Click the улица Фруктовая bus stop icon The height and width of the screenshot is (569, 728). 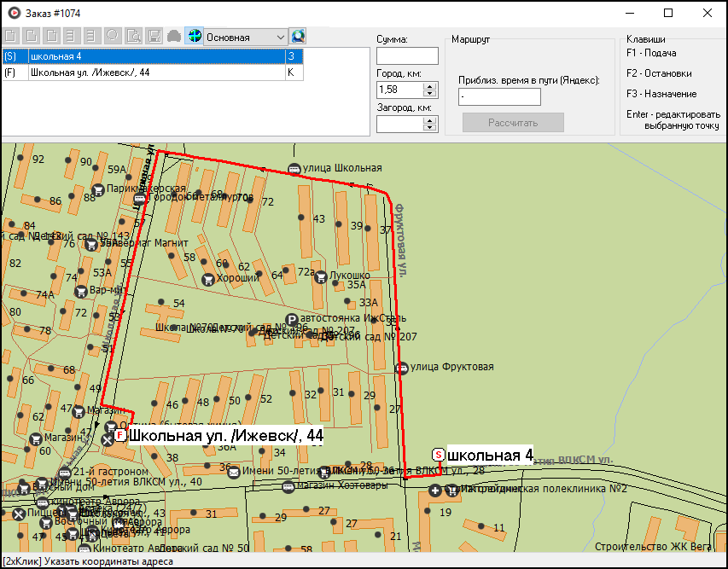click(401, 368)
